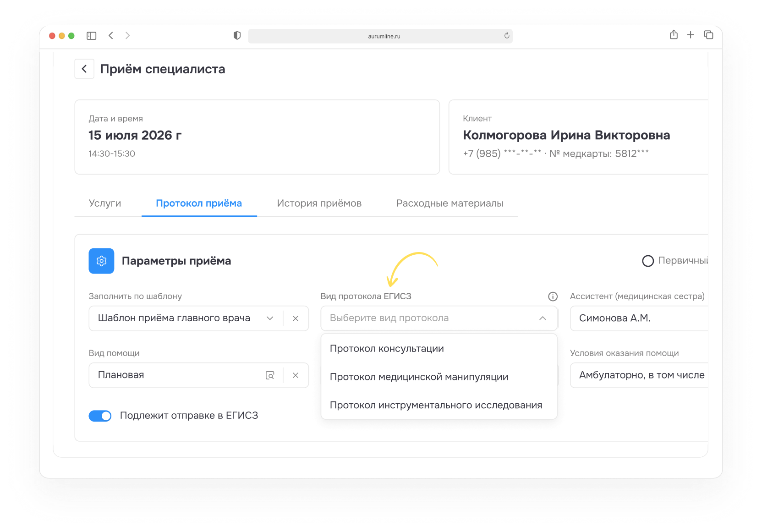Select the Первичный radio button
Screen dimensions: 762x532
point(648,261)
